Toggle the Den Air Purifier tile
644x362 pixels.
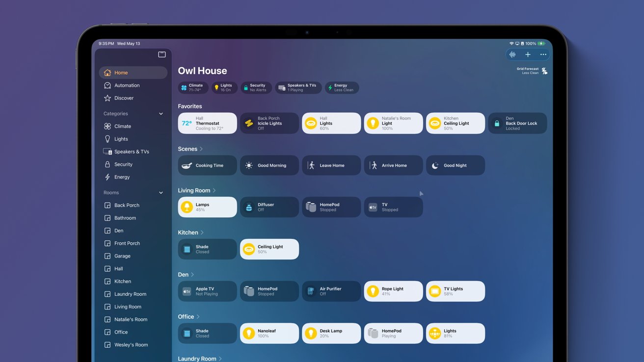331,291
